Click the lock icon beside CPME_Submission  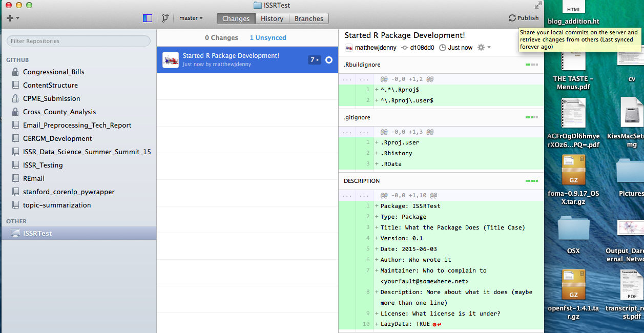(15, 99)
